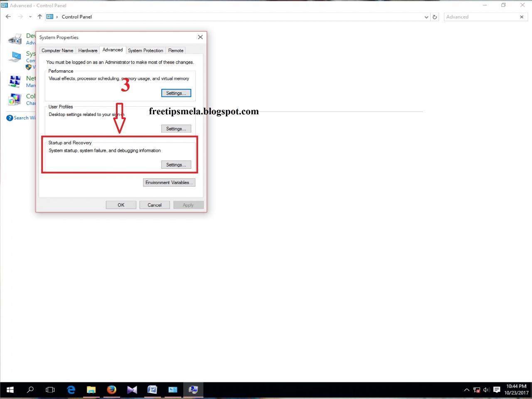Open Startup and Recovery Settings

(176, 165)
